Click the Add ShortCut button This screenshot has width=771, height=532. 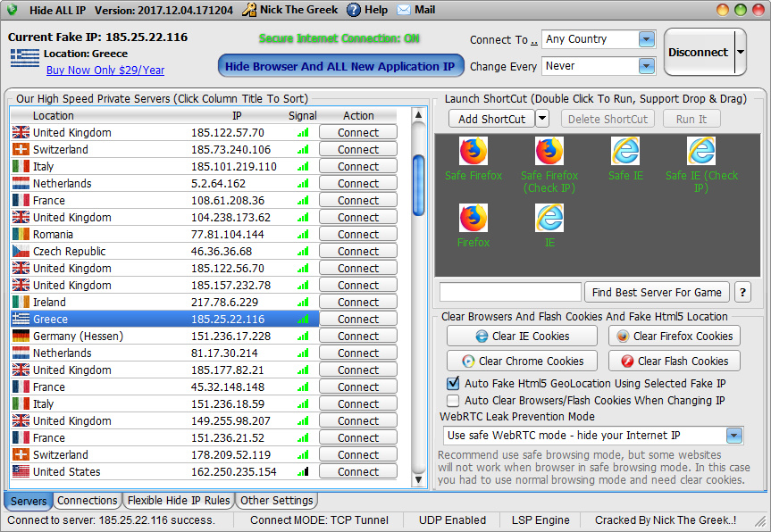[491, 119]
